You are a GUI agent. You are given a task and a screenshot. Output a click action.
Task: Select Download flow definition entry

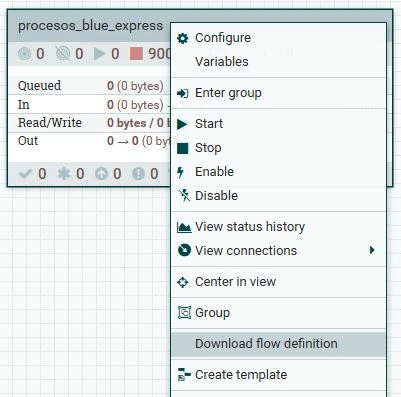tap(279, 344)
